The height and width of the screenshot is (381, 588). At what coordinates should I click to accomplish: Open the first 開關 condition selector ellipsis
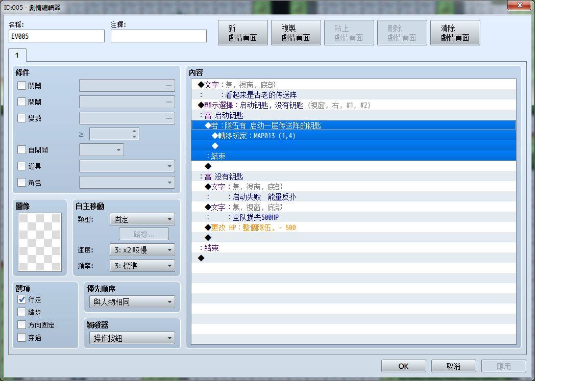(169, 86)
